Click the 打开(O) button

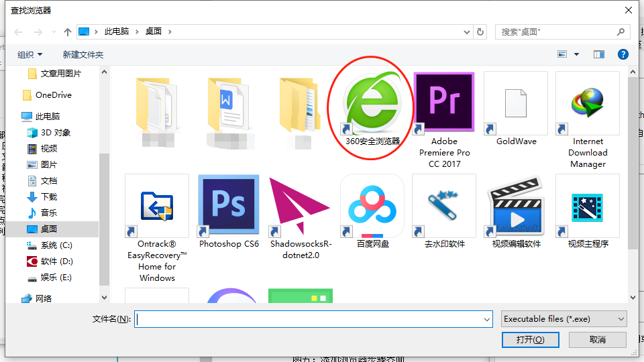pos(530,340)
